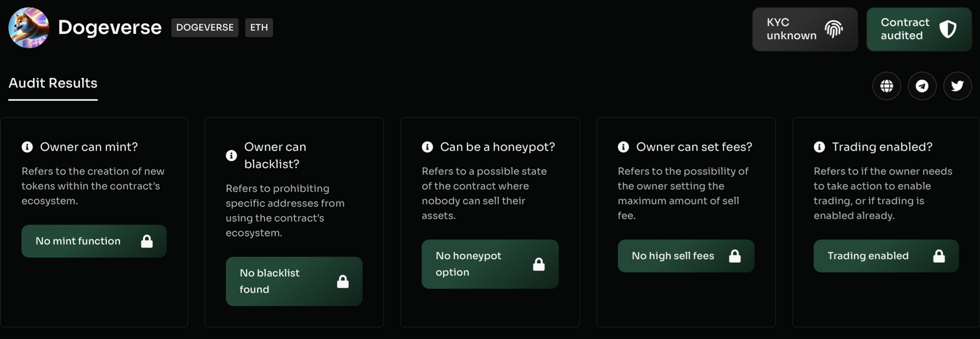The height and width of the screenshot is (339, 980).
Task: Click the KYC unknown fingerprint badge
Action: pos(804,29)
